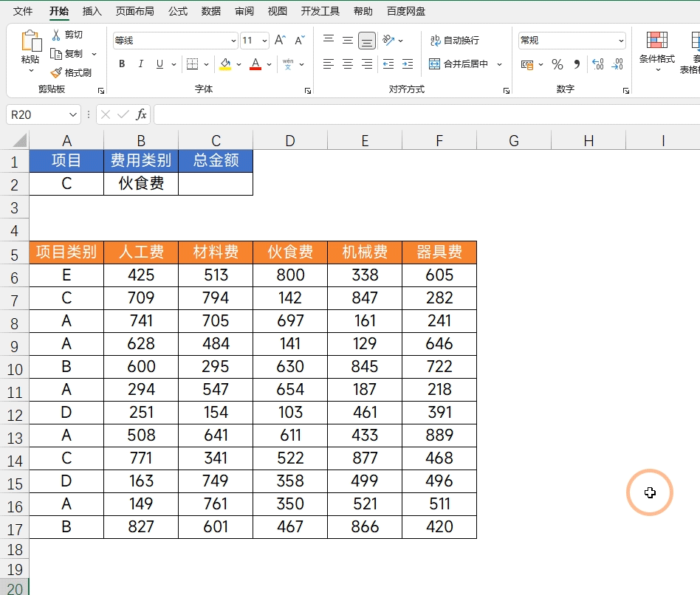Expand merge options dropdown arrow
700x595 pixels.
click(x=499, y=64)
